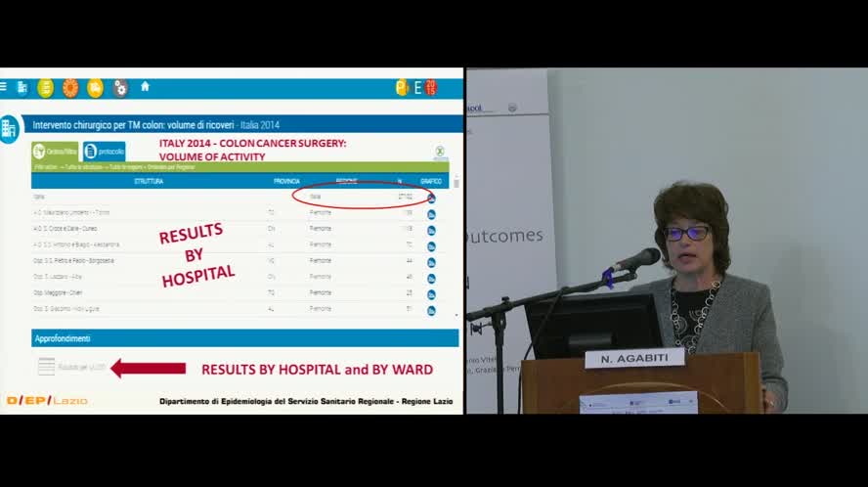This screenshot has width=868, height=487.
Task: Export the table with the Excel icon
Action: coord(440,152)
